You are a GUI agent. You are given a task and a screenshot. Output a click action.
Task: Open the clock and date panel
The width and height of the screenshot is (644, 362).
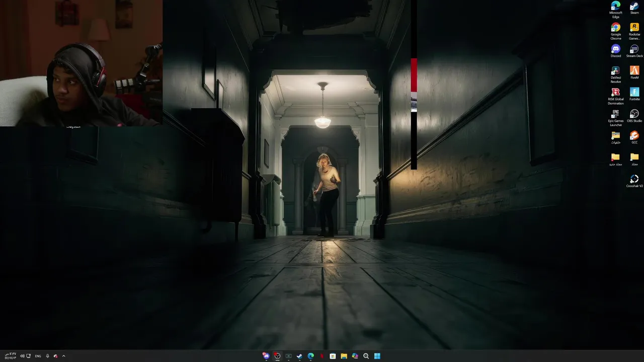pyautogui.click(x=10, y=356)
